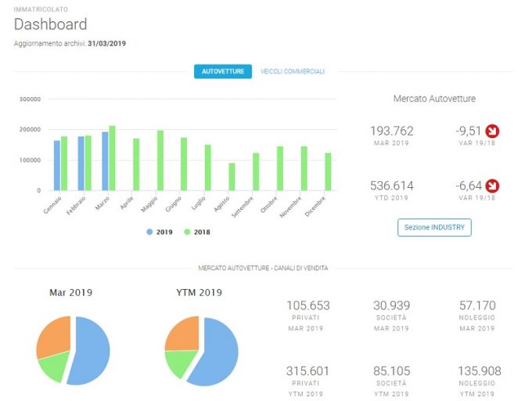532x401 pixels.
Task: Click the green Agosto 2018 bar
Action: [x=232, y=176]
